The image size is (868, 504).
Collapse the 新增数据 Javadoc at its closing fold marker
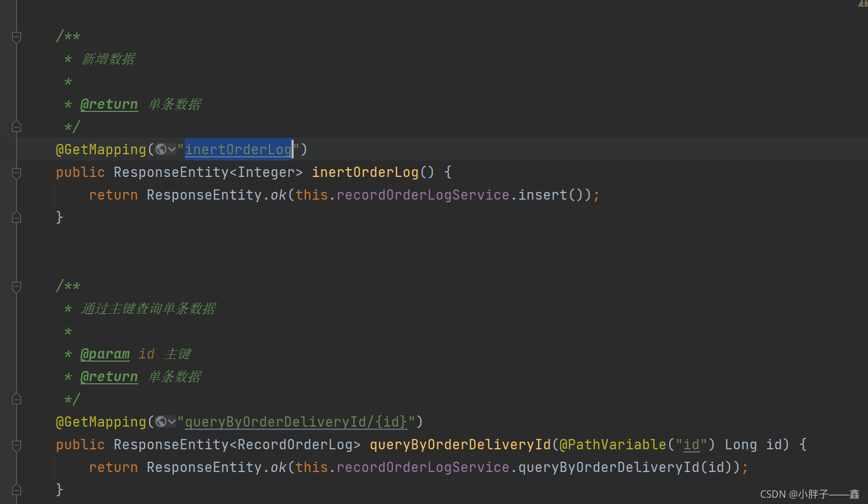pyautogui.click(x=17, y=126)
